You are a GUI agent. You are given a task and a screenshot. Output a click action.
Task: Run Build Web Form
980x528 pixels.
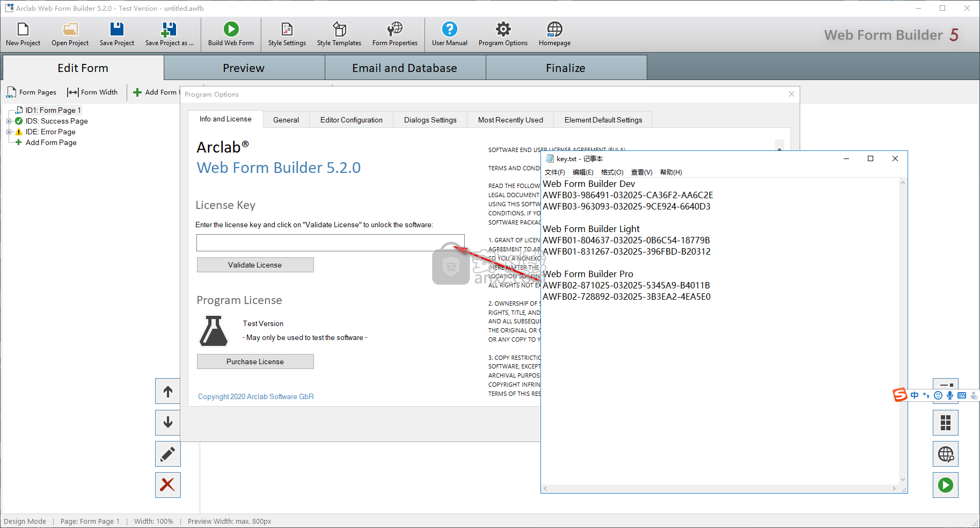pos(231,34)
